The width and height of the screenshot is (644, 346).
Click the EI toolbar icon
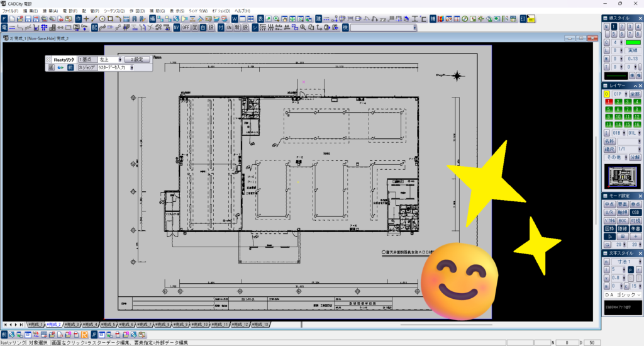coord(523,19)
